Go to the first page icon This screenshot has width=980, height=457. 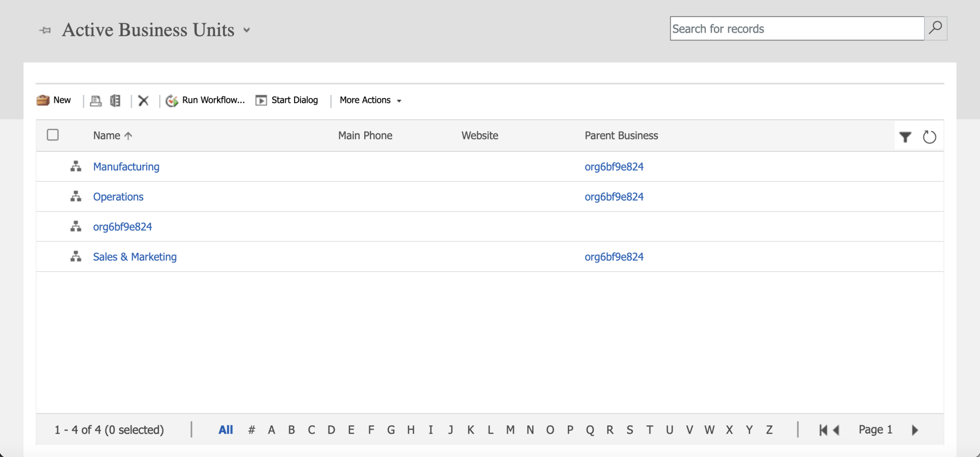click(x=823, y=430)
